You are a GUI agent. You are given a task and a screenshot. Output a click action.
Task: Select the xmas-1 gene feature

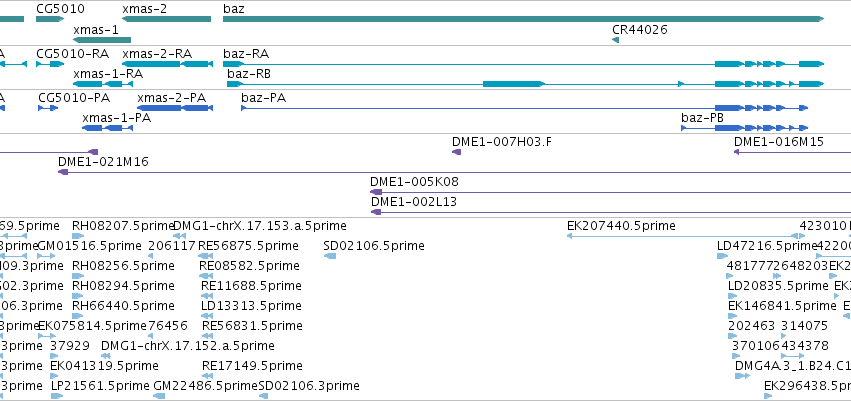pyautogui.click(x=102, y=40)
